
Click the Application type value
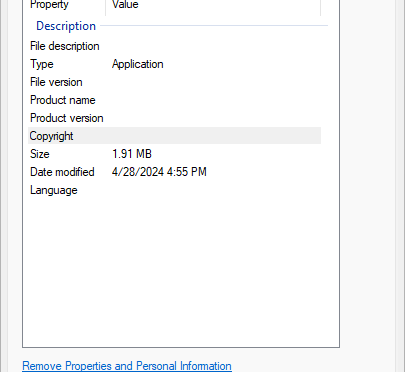point(138,64)
